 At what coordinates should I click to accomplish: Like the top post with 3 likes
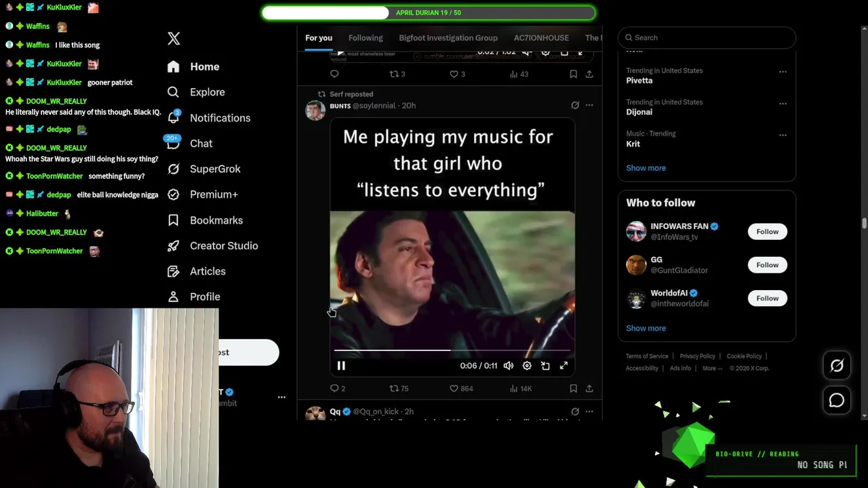(x=454, y=74)
